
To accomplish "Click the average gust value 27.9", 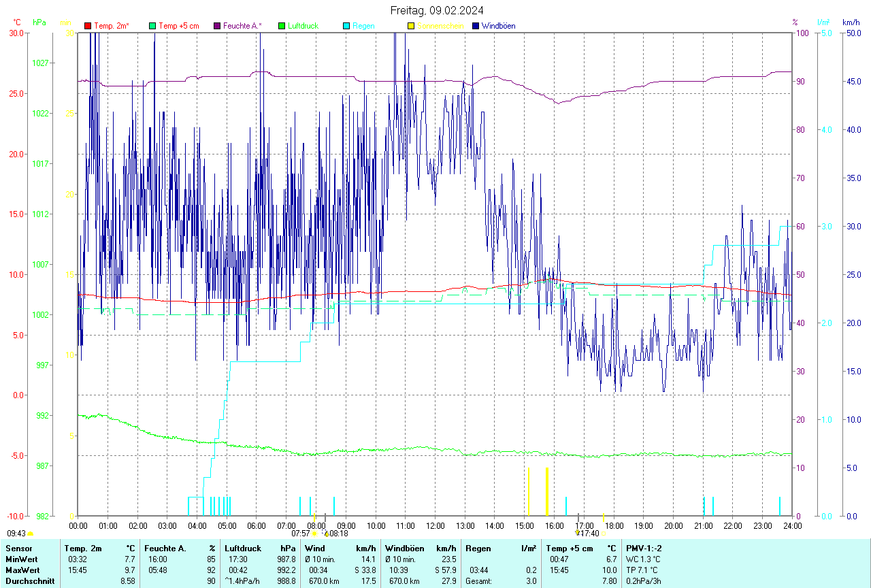I will (449, 581).
